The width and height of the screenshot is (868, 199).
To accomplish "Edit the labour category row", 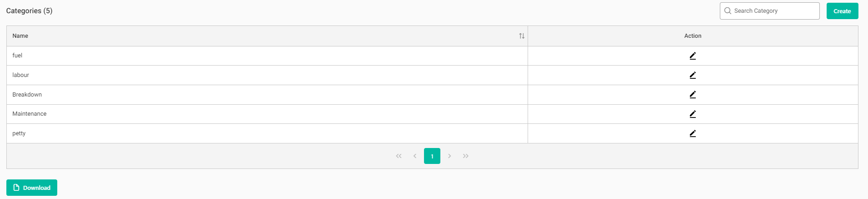I will [693, 75].
